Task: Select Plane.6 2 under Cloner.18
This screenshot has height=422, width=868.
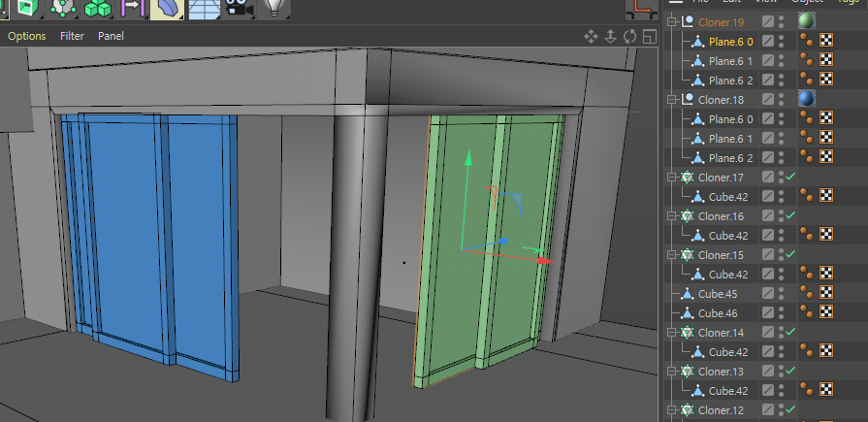Action: click(x=730, y=158)
